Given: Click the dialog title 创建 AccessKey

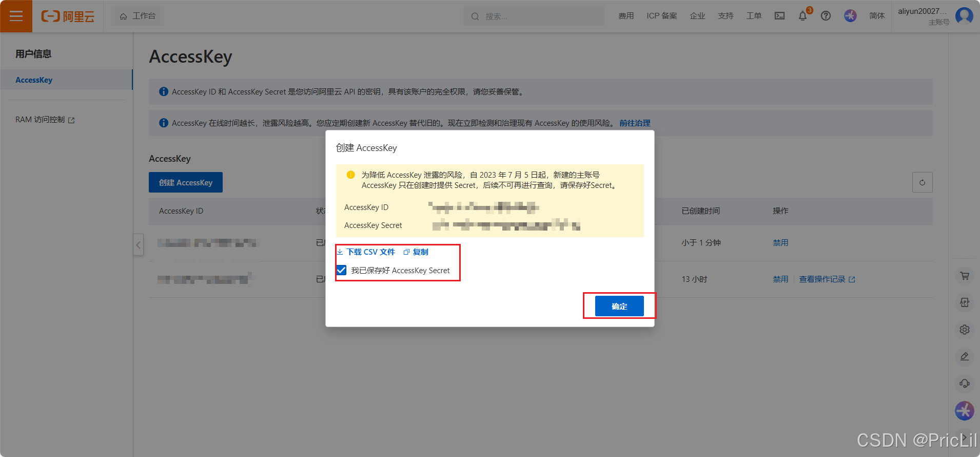Looking at the screenshot, I should point(366,147).
